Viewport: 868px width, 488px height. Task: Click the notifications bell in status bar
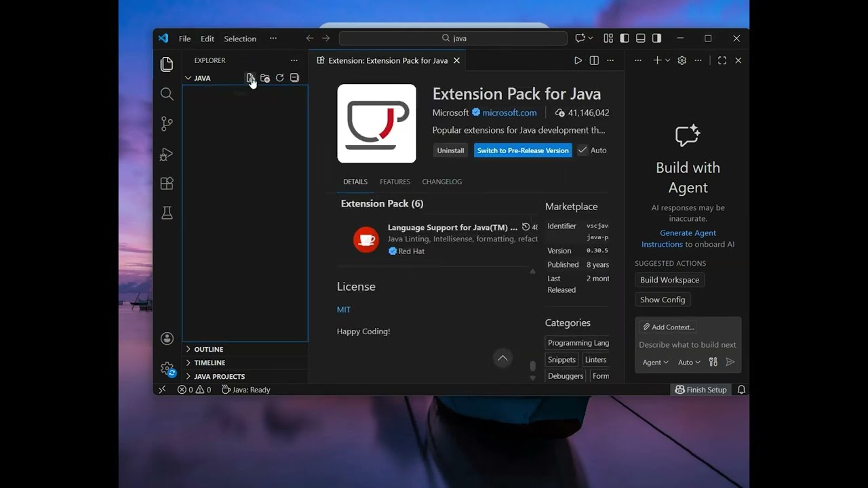click(x=741, y=390)
